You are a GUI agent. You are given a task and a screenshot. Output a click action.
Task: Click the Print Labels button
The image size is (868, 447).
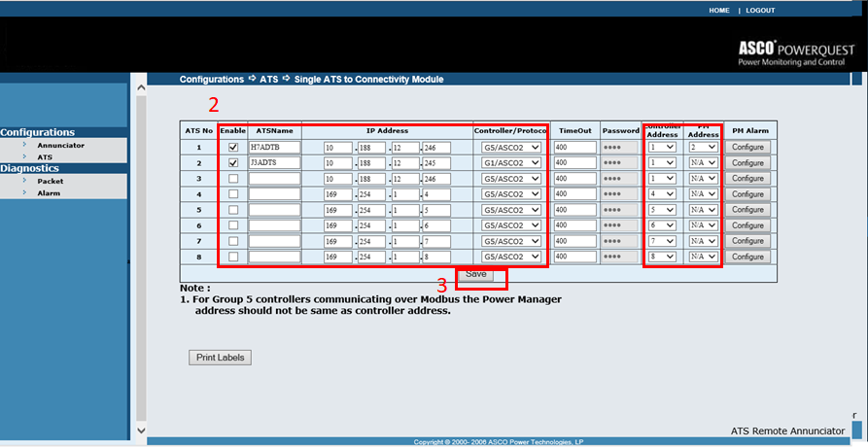pos(221,358)
